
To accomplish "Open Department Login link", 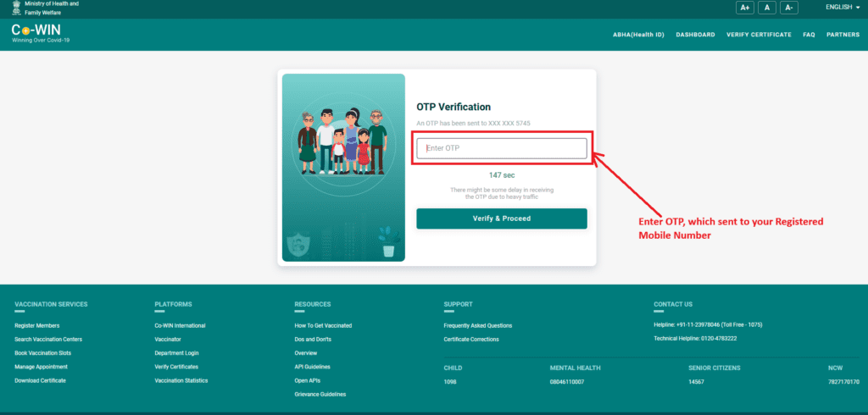I will tap(176, 353).
